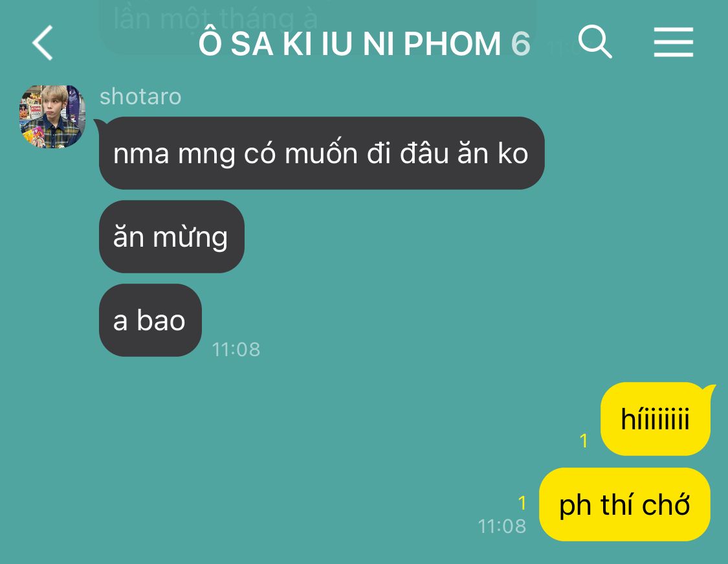
Task: Tap the 11:08 timestamp beside 'ph thí chớ'
Action: click(502, 526)
